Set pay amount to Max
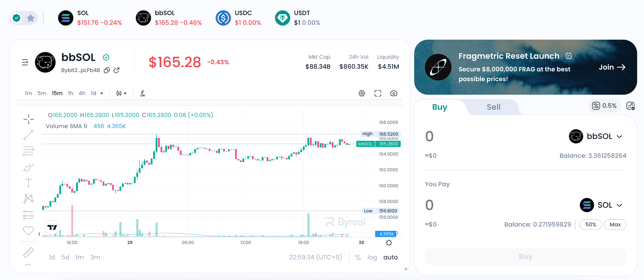This screenshot has width=644, height=280. [615, 224]
